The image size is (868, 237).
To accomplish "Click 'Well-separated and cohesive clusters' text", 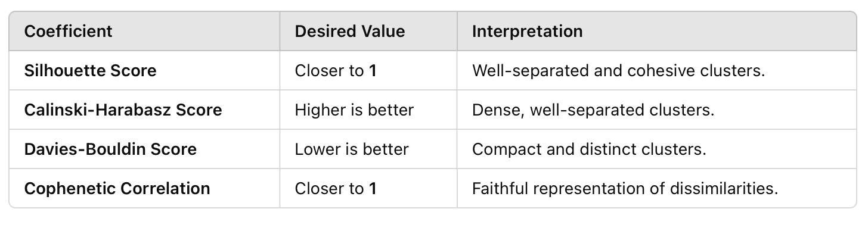I will point(618,70).
